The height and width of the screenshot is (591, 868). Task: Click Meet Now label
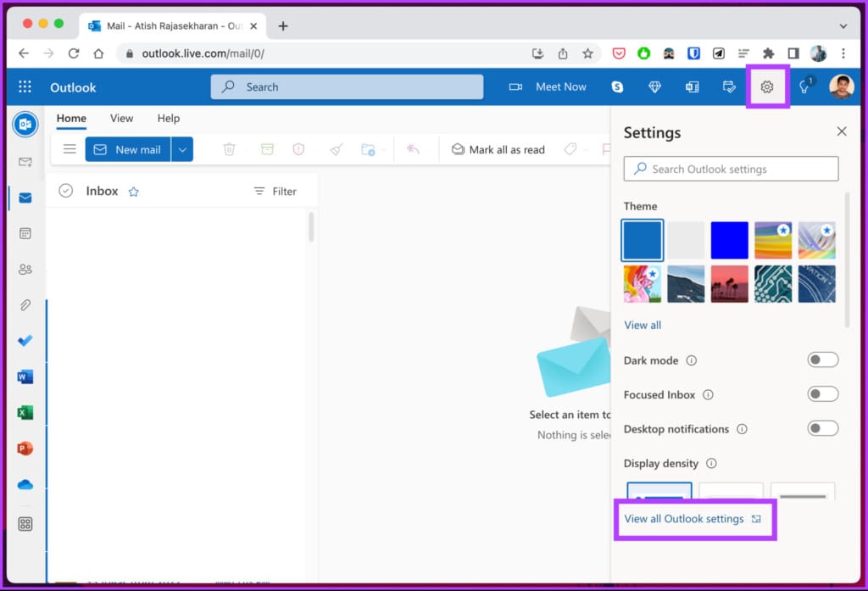pos(561,87)
